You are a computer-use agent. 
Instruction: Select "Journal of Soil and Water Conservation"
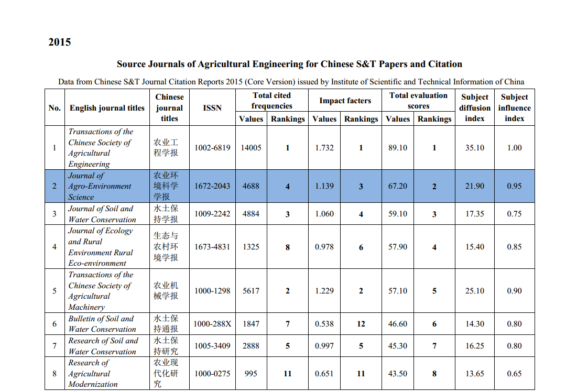pyautogui.click(x=102, y=214)
